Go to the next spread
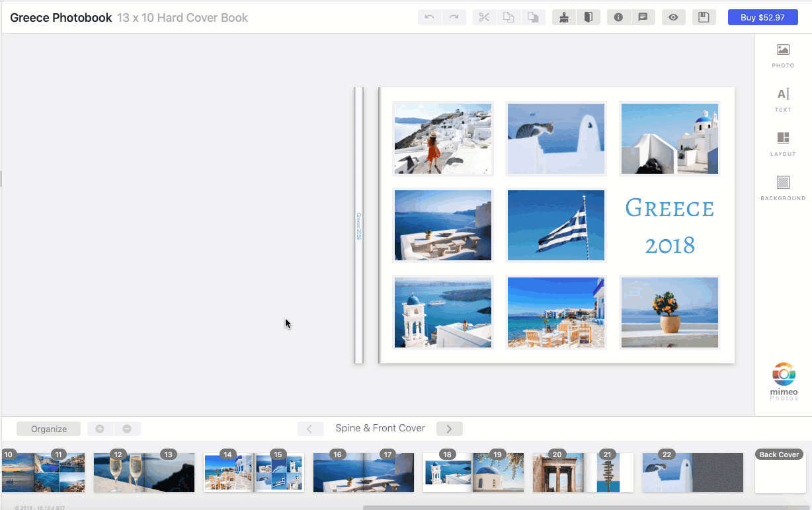This screenshot has width=812, height=510. tap(449, 429)
